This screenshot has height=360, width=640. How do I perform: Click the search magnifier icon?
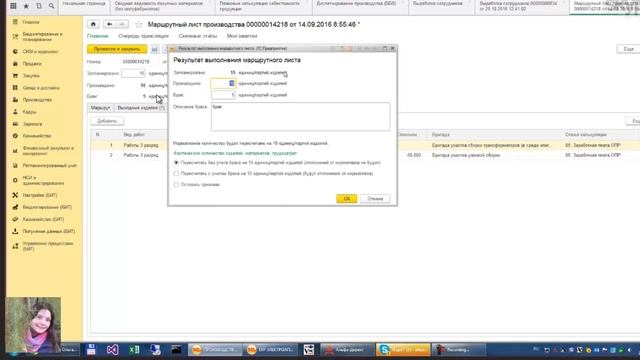pyautogui.click(x=51, y=6)
